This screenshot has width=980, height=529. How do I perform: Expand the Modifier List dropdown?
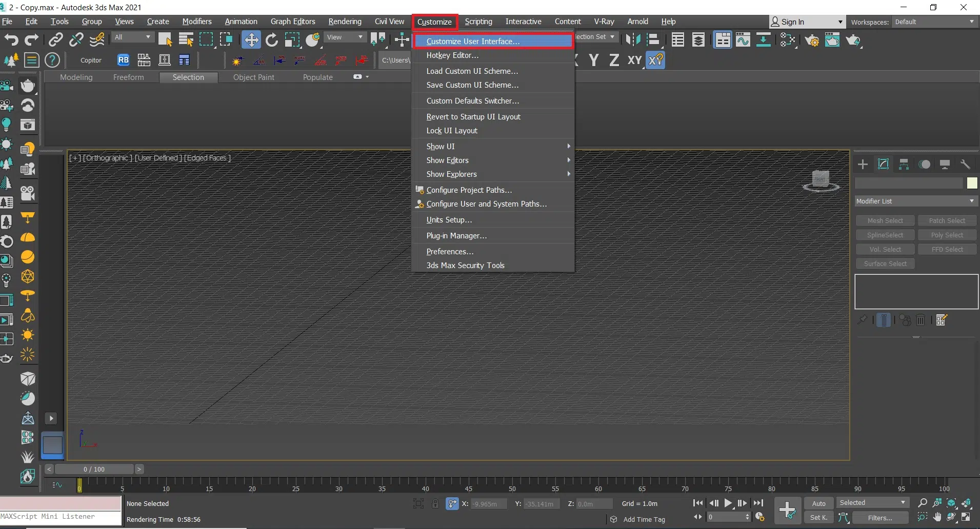[x=916, y=201]
